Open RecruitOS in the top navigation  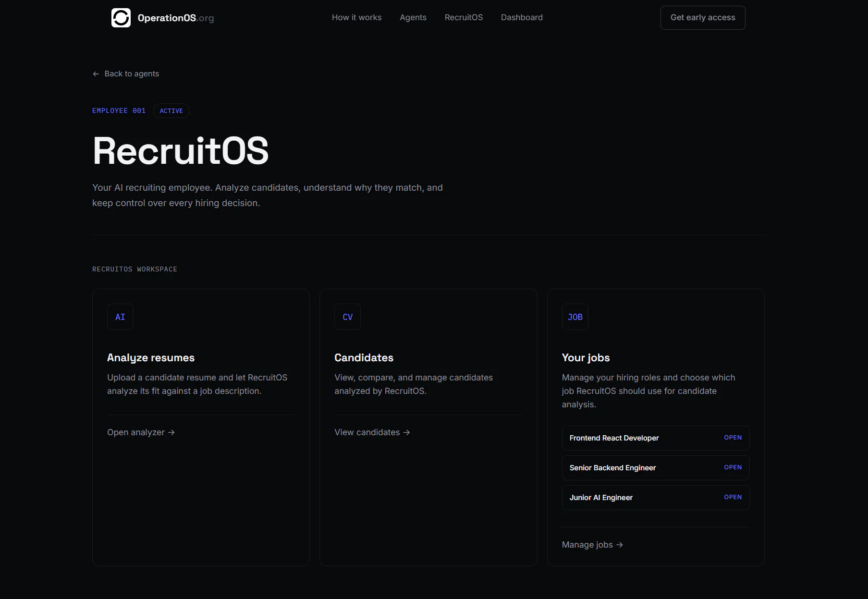coord(464,17)
